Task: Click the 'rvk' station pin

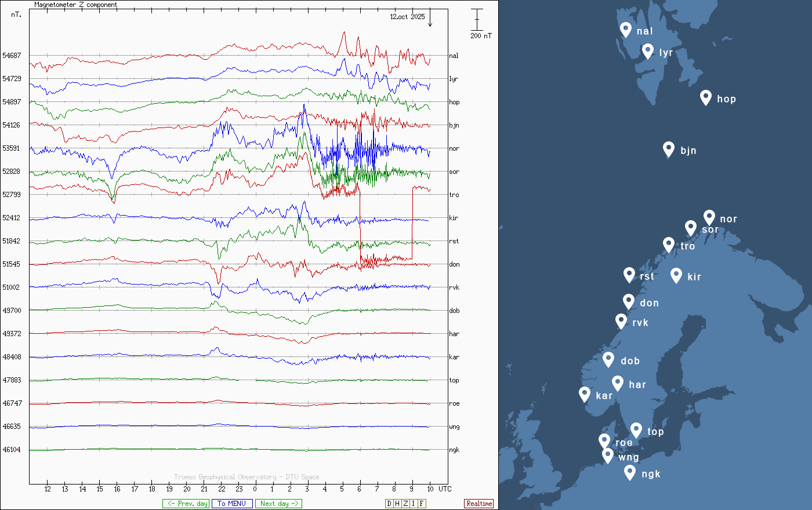Action: (621, 320)
